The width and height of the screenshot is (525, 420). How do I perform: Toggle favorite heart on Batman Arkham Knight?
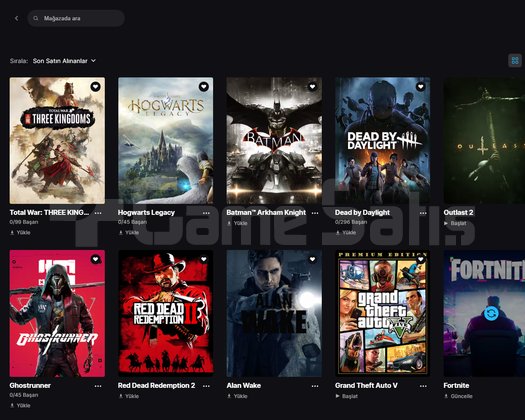tap(312, 87)
